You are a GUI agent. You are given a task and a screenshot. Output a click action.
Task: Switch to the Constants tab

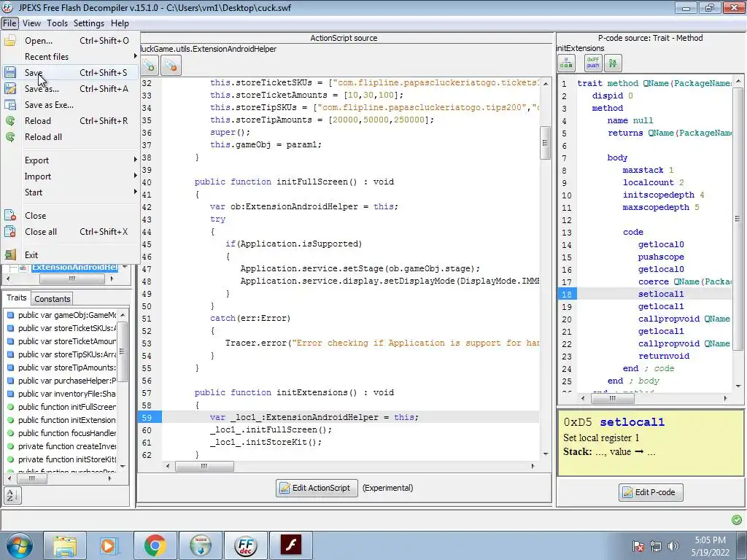53,299
